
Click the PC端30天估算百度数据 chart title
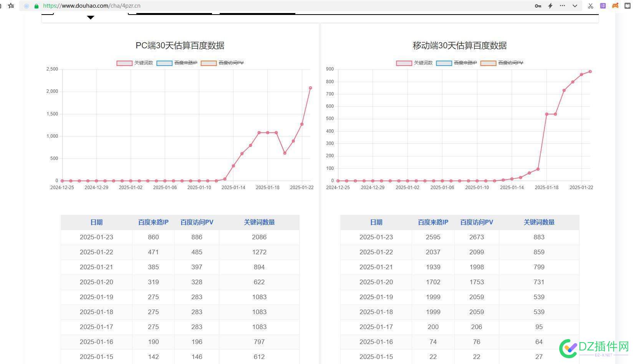click(x=180, y=45)
